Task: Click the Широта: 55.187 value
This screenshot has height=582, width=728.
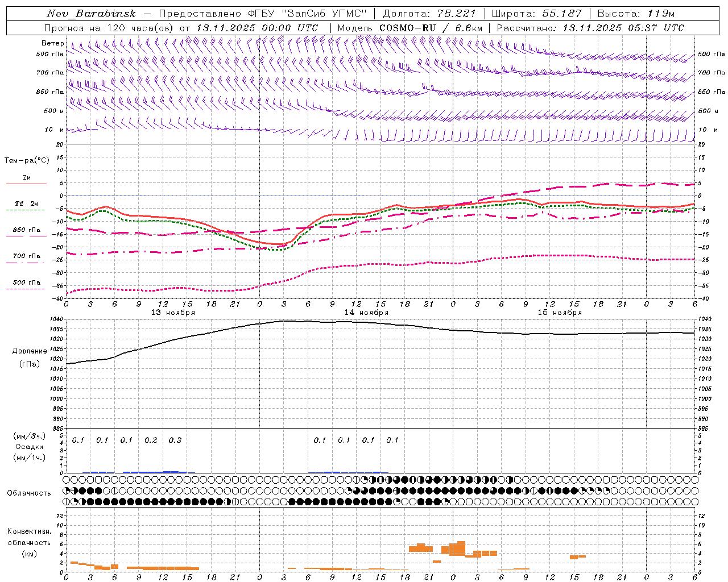Action: point(536,14)
